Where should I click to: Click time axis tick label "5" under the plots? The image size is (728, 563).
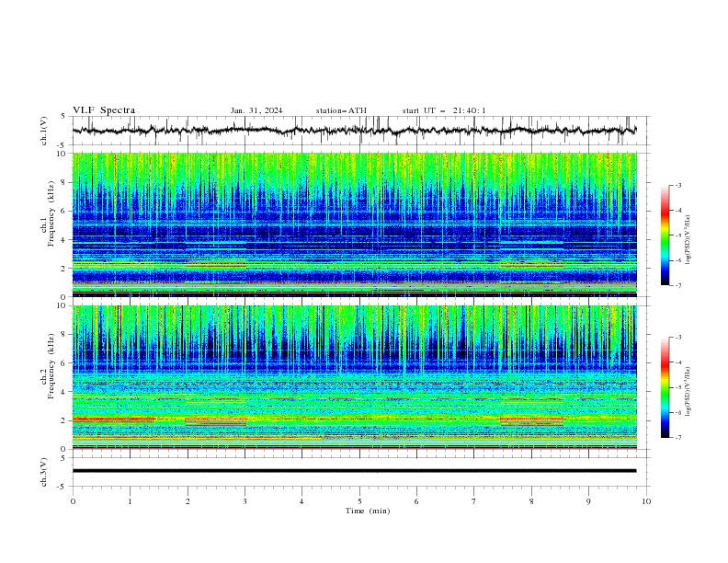359,501
